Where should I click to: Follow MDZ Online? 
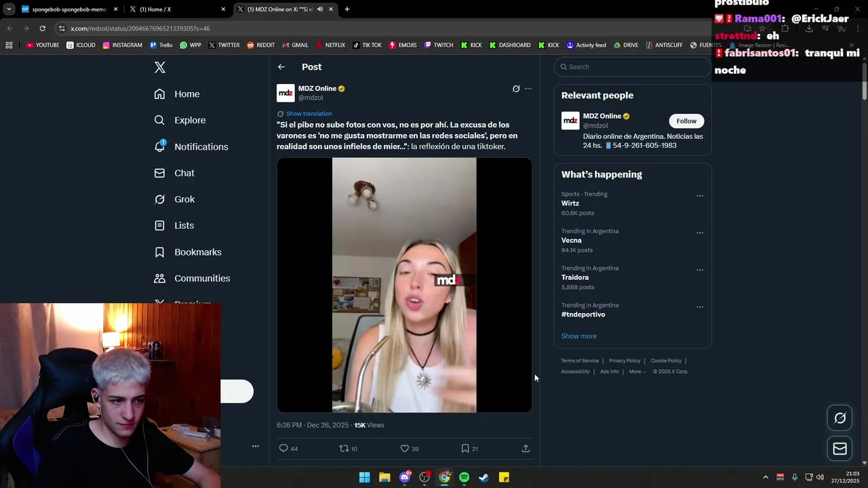(x=686, y=121)
